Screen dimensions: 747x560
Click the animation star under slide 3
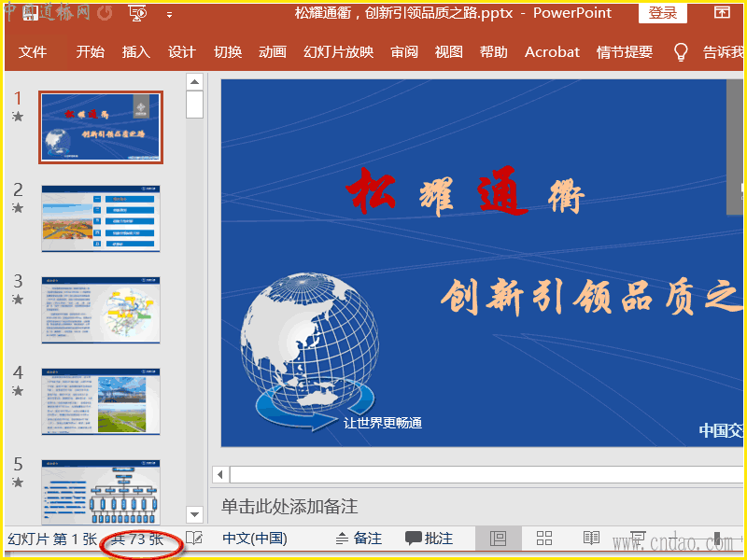[x=18, y=299]
